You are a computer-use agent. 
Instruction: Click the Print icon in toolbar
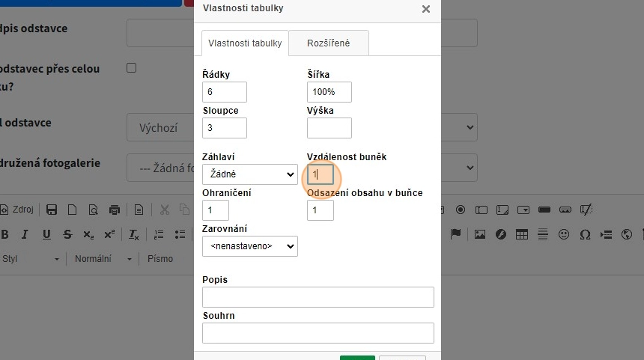tap(114, 210)
